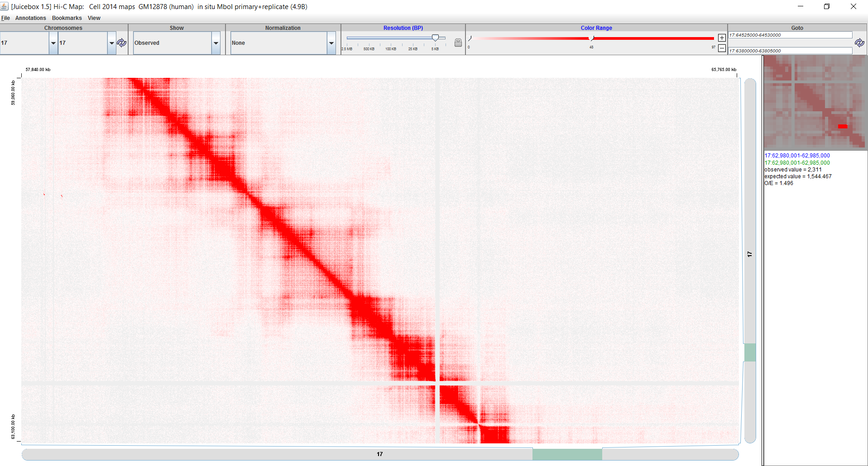The image size is (868, 466).
Task: Click the horizontal chromosome 17 position bar
Action: point(380,454)
